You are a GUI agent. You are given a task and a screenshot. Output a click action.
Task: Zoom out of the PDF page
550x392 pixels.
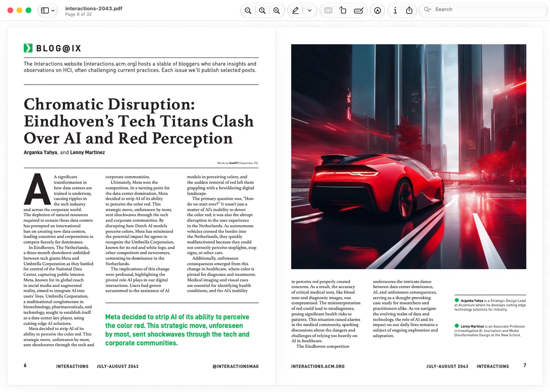[248, 11]
